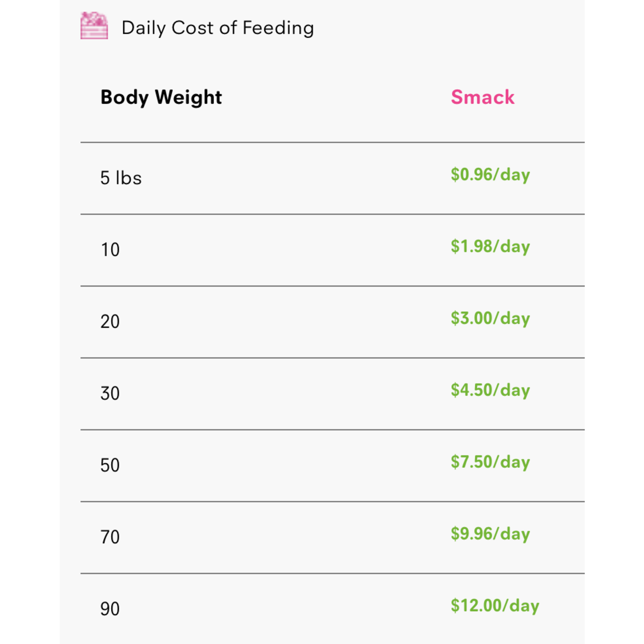Click the pink food crate icon
The height and width of the screenshot is (644, 644).
point(94,25)
